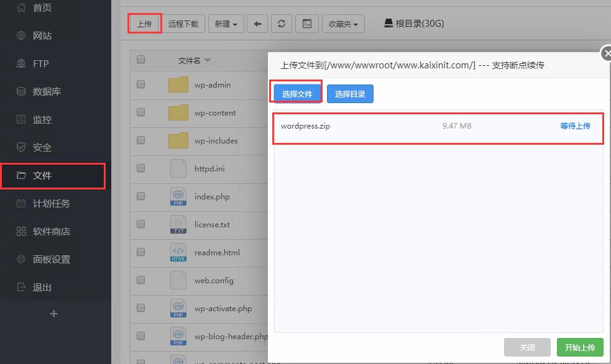The height and width of the screenshot is (364, 611).
Task: Open the terminal icon in toolbar
Action: point(306,24)
